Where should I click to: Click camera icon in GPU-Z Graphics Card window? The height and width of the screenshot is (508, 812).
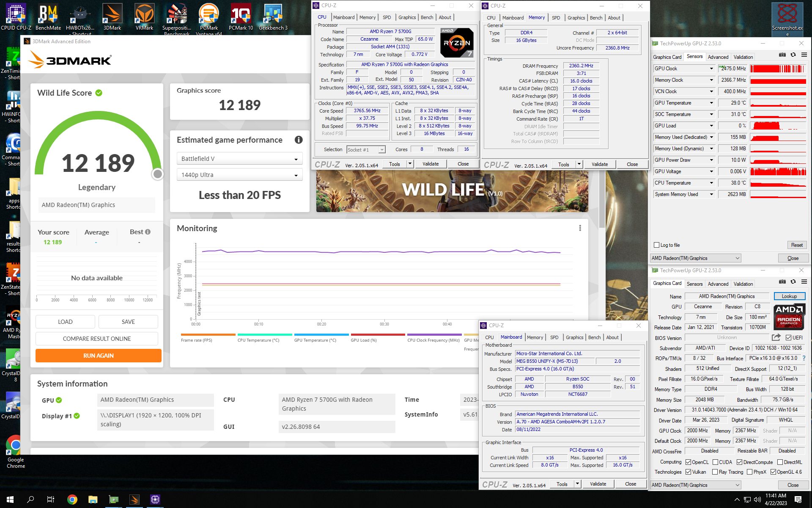(x=782, y=282)
